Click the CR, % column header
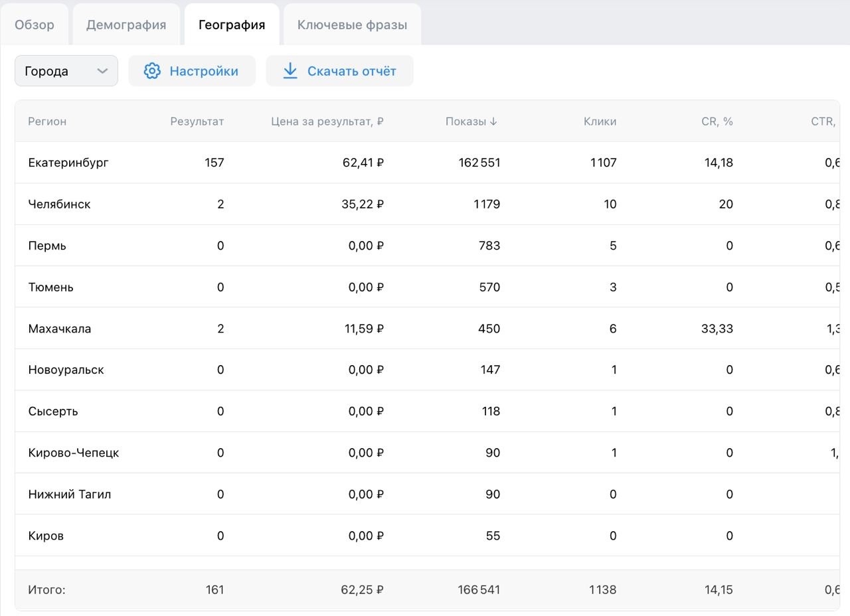This screenshot has height=616, width=850. click(717, 121)
